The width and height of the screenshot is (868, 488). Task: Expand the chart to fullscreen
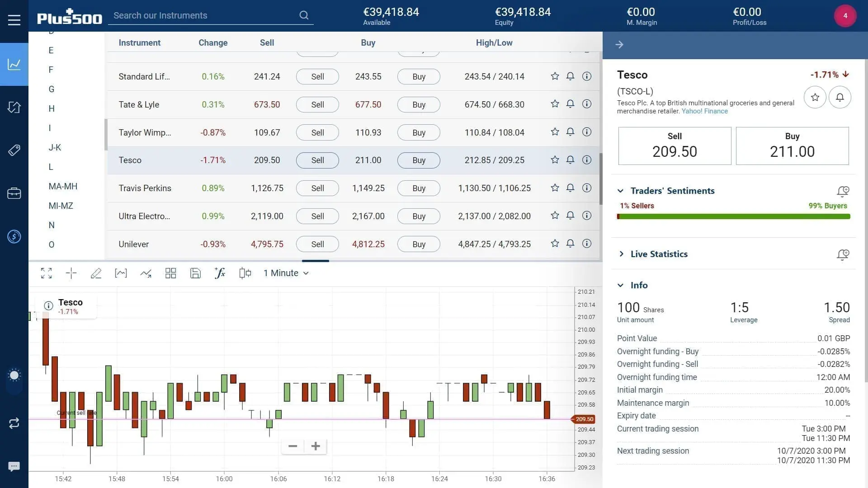coord(46,273)
